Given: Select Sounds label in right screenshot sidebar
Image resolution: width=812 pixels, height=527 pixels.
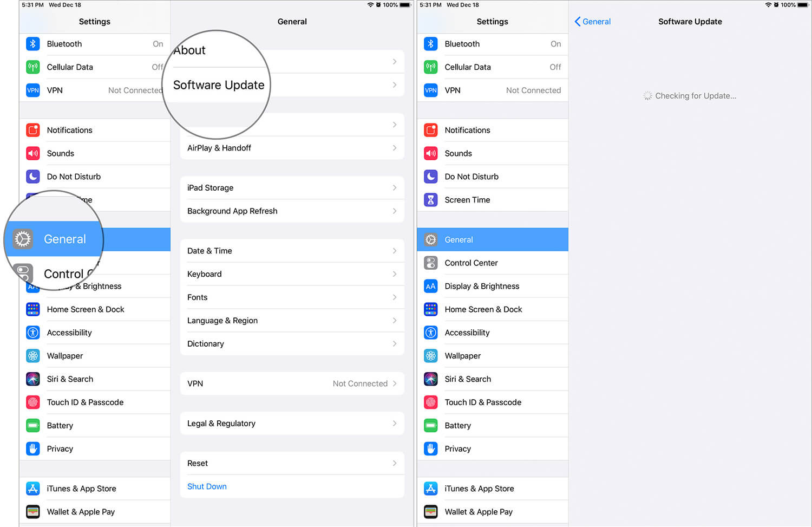Looking at the screenshot, I should [x=458, y=153].
